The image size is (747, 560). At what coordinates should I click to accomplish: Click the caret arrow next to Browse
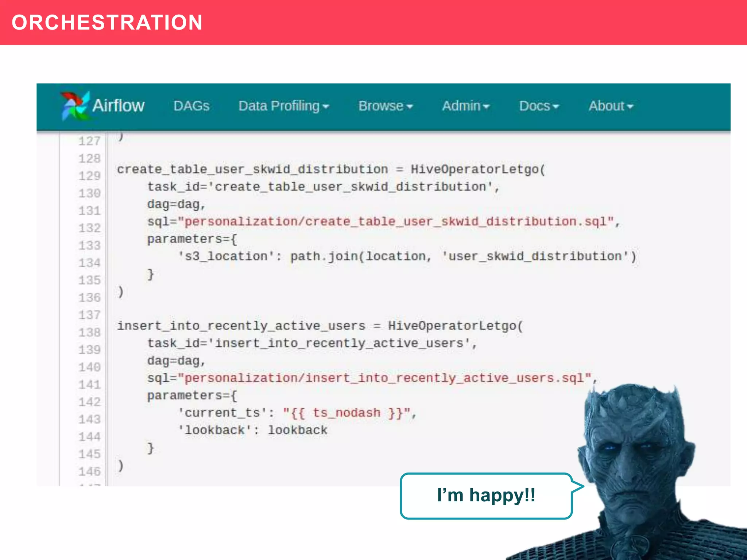(410, 107)
